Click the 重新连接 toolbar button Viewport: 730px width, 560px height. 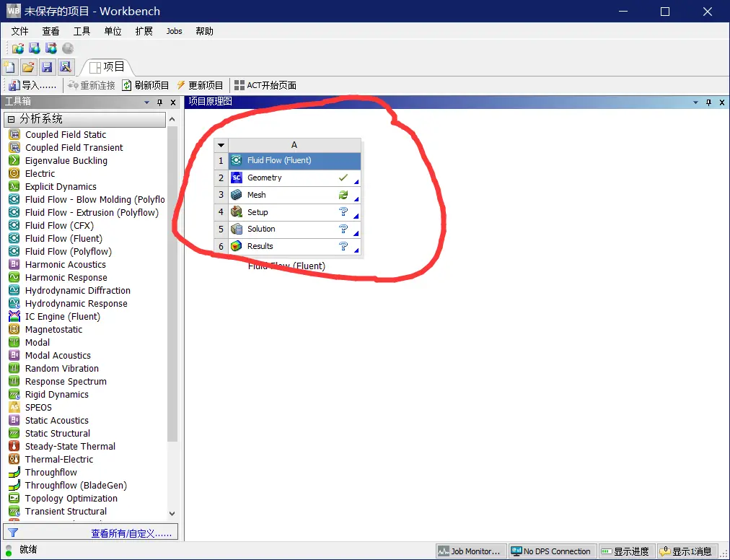point(92,85)
